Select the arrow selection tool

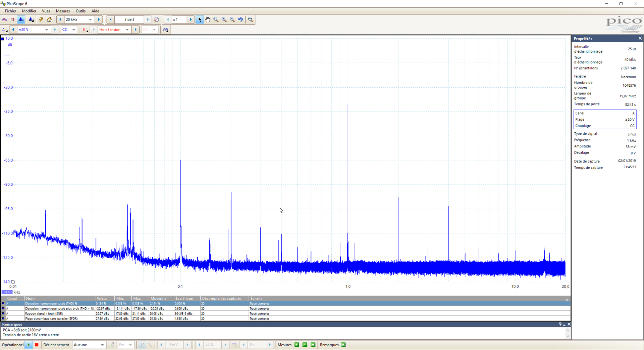200,19
